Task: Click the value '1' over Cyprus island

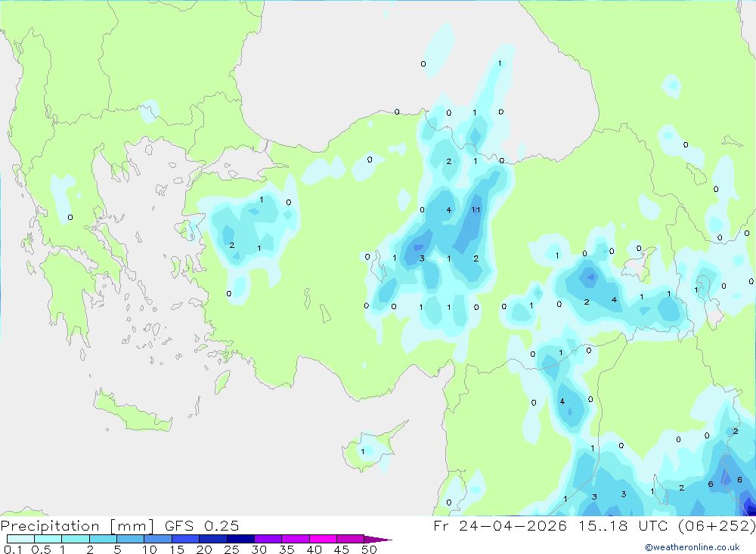Action: (363, 451)
